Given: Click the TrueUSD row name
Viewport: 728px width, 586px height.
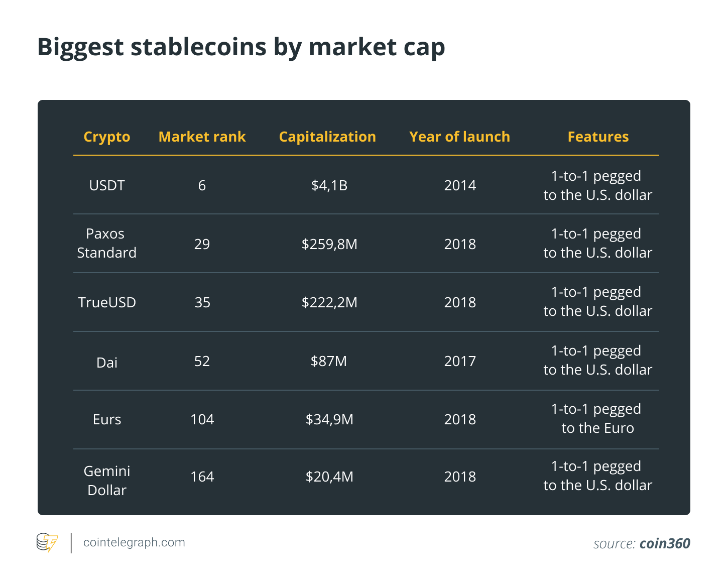Looking at the screenshot, I should click(107, 302).
